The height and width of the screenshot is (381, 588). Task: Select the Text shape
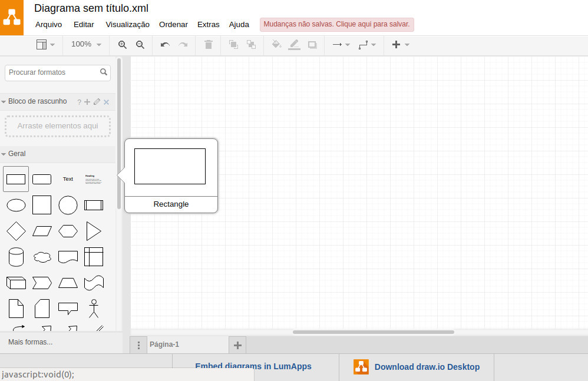68,179
